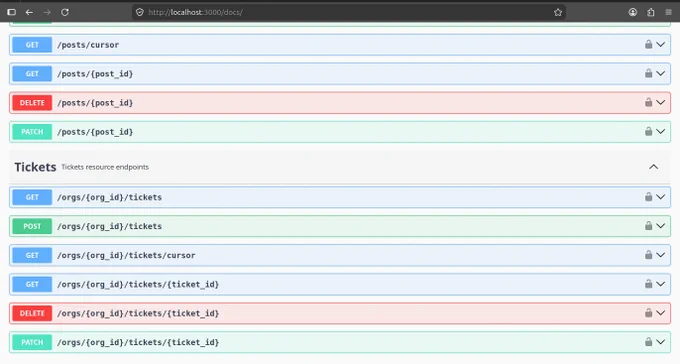Bookmark this page with the star icon
The width and height of the screenshot is (680, 364).
[x=558, y=12]
